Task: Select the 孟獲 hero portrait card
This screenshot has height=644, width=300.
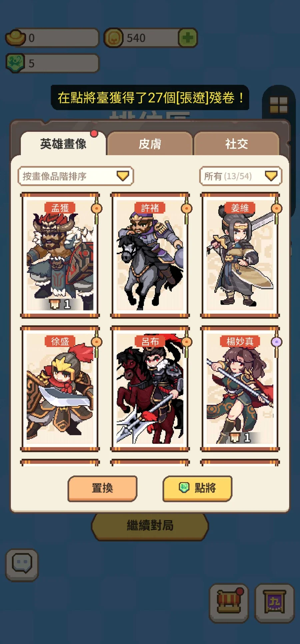Action: (x=60, y=255)
